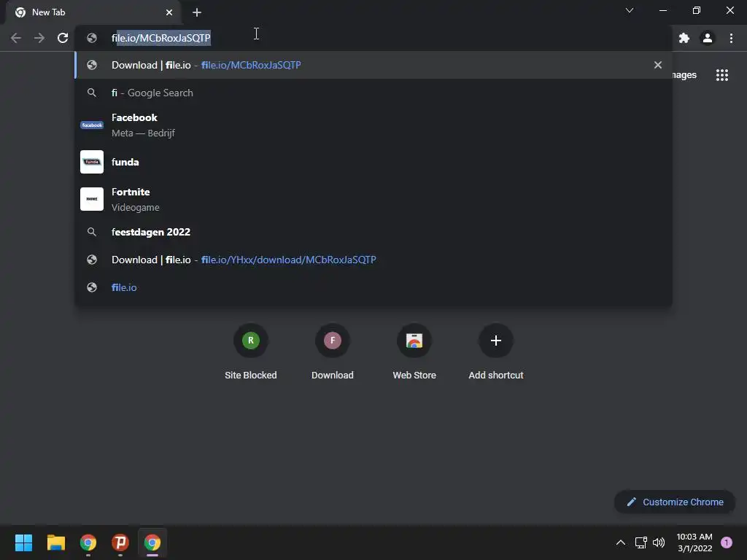Open the Site Blocked shortcut
The image size is (747, 560).
point(251,351)
